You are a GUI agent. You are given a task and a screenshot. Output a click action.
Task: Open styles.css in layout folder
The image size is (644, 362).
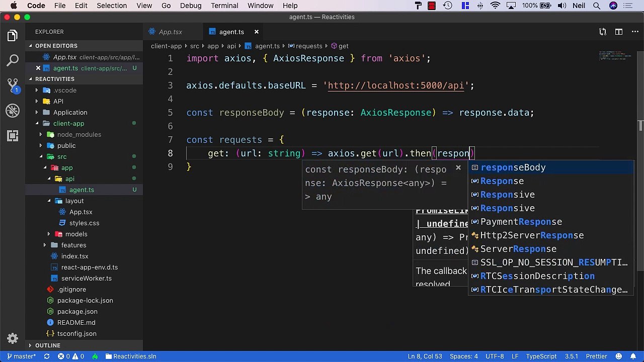pos(84,223)
